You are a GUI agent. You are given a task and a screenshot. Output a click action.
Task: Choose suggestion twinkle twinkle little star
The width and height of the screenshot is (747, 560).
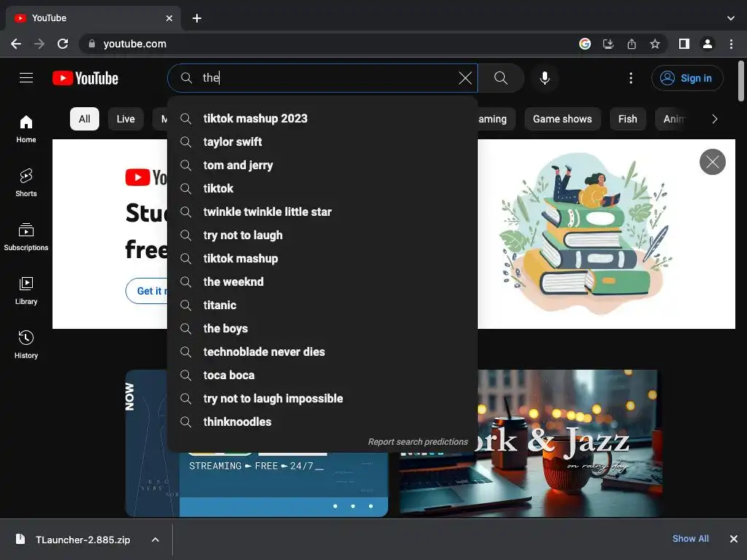coord(322,212)
